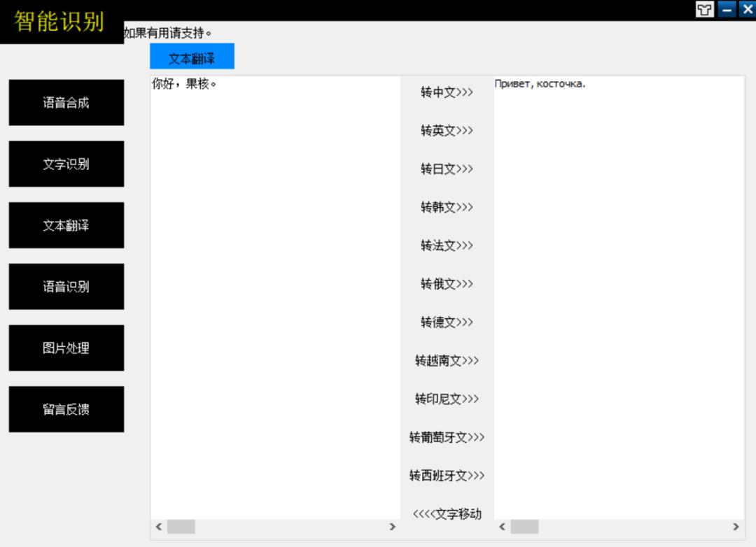Translate text to Korean with 转韩文

(x=446, y=207)
